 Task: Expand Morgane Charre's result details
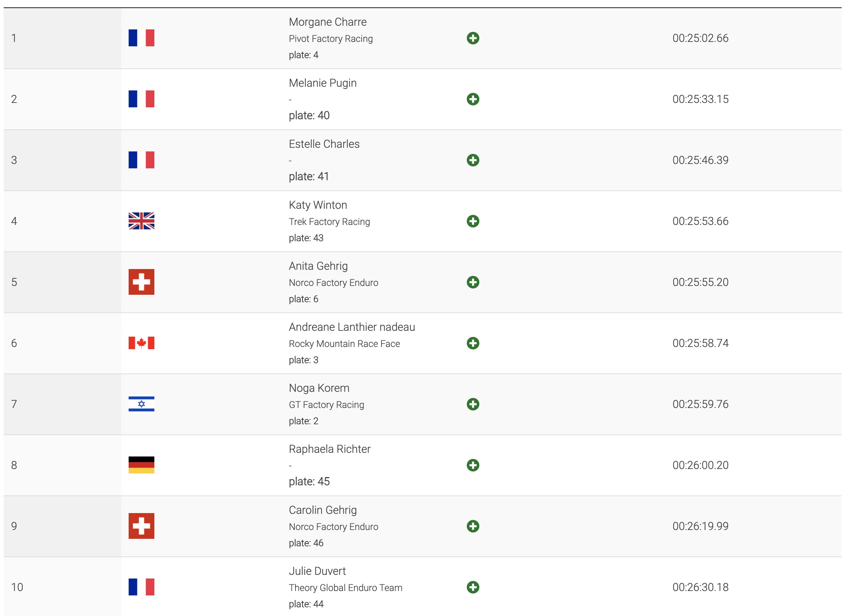[x=473, y=38]
